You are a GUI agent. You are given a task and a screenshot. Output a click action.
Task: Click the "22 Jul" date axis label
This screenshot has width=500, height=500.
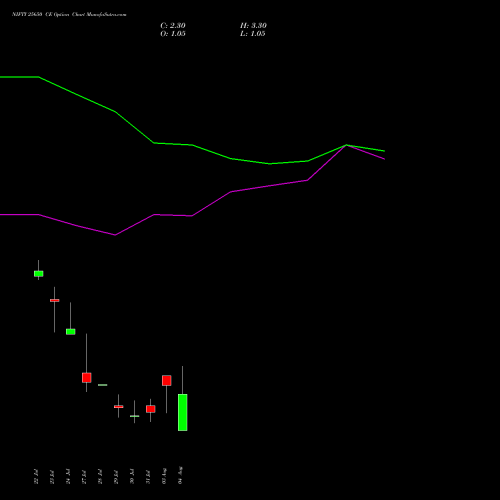tap(36, 476)
